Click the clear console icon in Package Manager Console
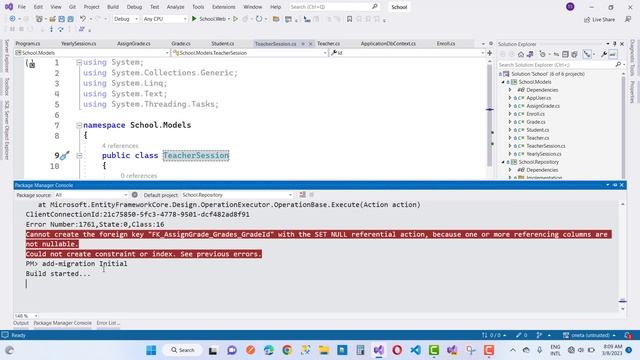Viewport: 640px width, 360px height. (x=302, y=195)
